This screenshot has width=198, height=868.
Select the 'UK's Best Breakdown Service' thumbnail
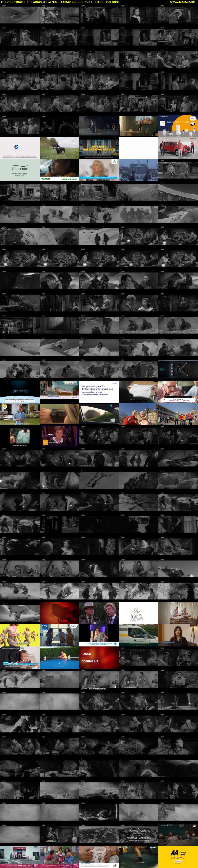tap(99, 148)
